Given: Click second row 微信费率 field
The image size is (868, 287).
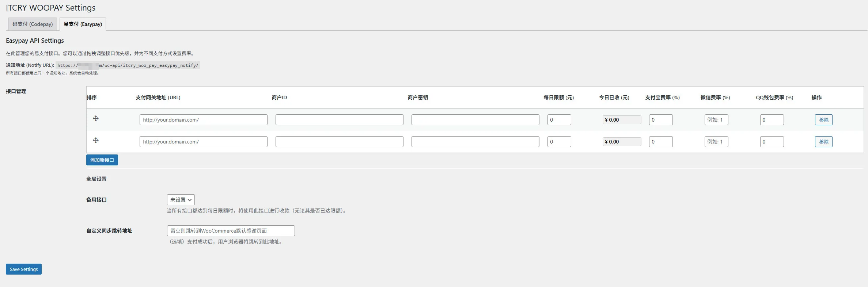Looking at the screenshot, I should click(x=716, y=142).
